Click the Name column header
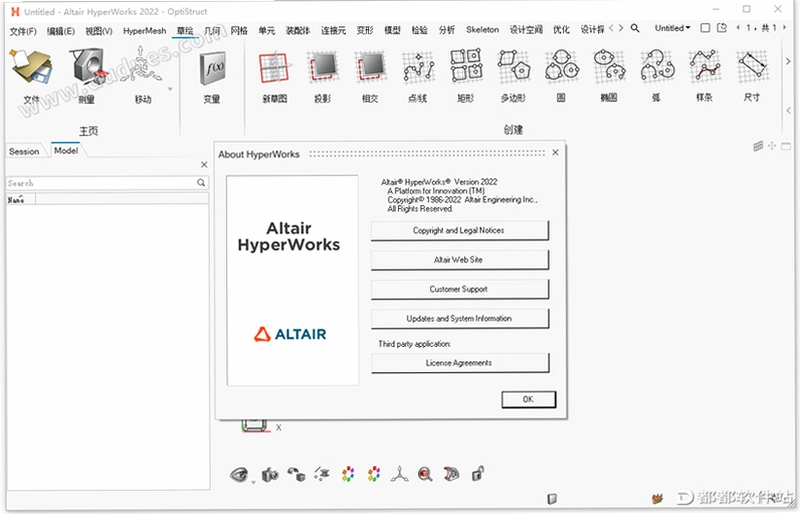 (x=20, y=200)
